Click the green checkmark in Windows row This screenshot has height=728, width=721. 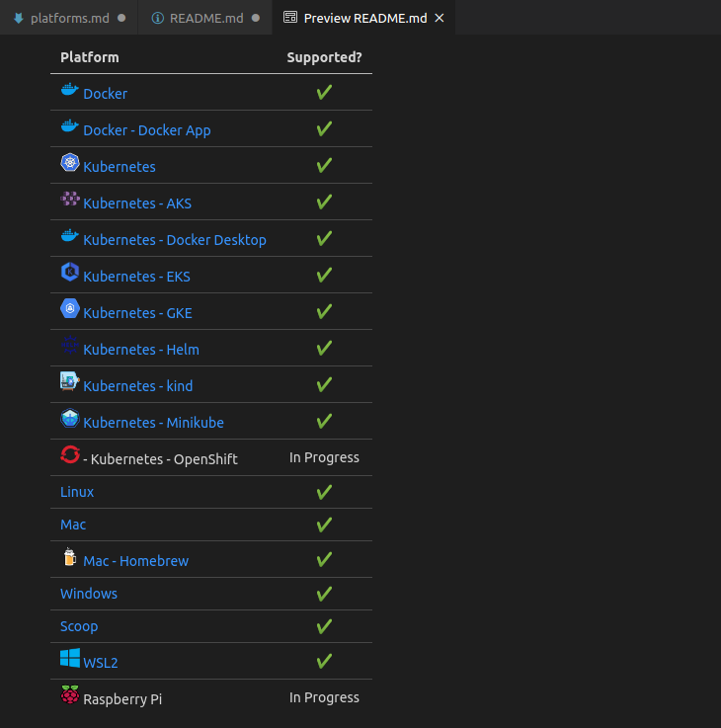click(324, 594)
